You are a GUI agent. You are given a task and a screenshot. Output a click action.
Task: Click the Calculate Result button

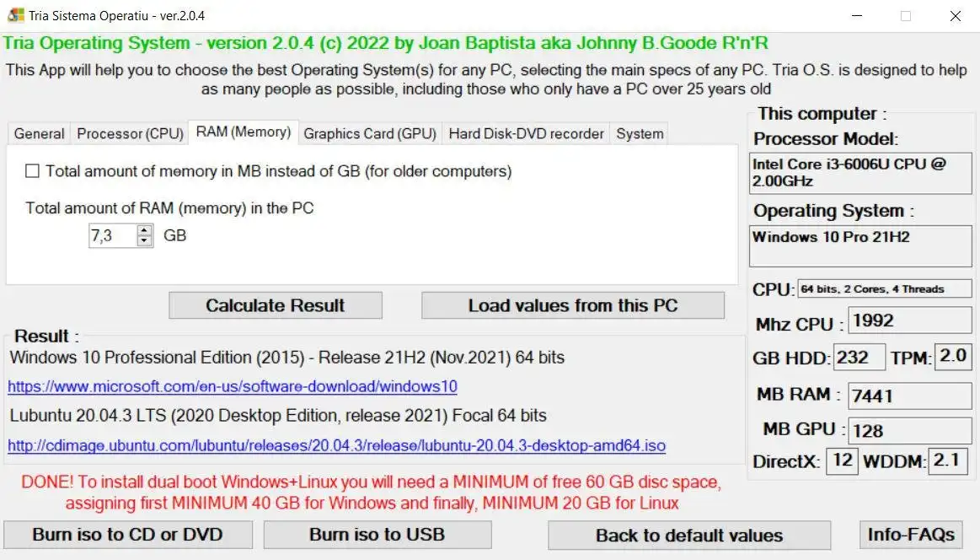point(276,305)
